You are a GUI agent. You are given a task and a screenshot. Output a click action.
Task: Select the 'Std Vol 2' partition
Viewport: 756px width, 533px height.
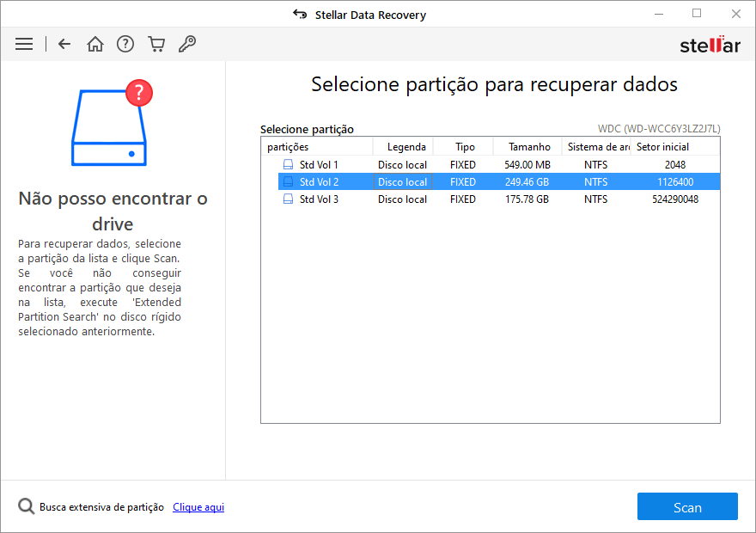319,182
